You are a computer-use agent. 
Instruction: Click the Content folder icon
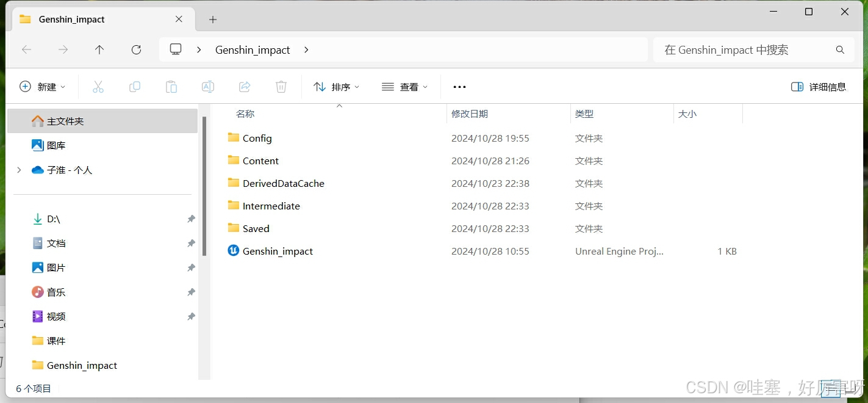(x=233, y=160)
